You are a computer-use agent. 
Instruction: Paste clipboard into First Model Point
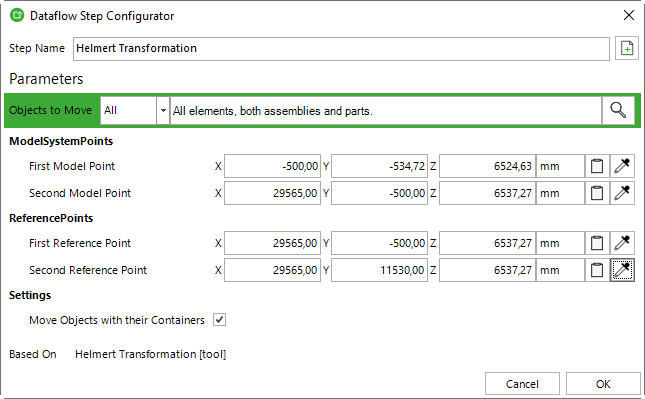tap(597, 166)
